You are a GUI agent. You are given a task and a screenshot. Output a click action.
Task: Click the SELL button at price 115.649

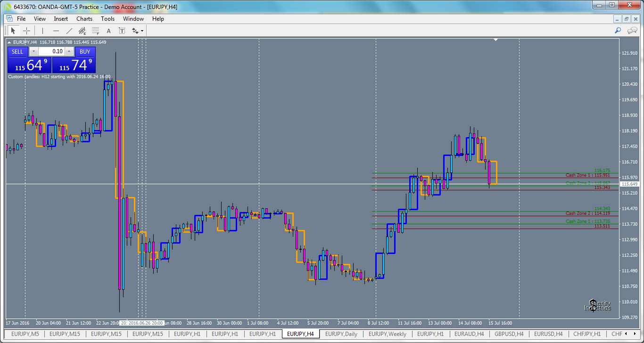(x=29, y=64)
